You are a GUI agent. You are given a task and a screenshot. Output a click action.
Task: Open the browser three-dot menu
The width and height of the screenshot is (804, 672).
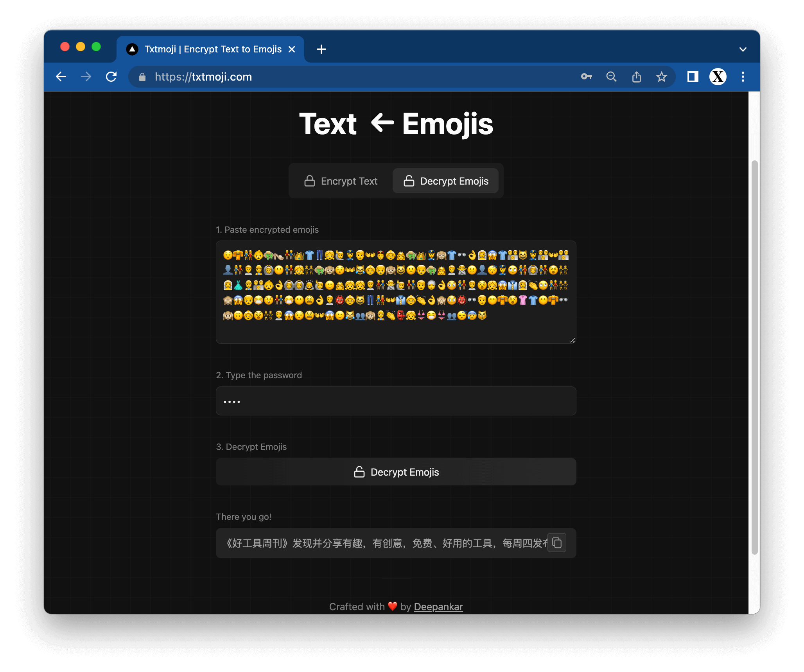(743, 77)
